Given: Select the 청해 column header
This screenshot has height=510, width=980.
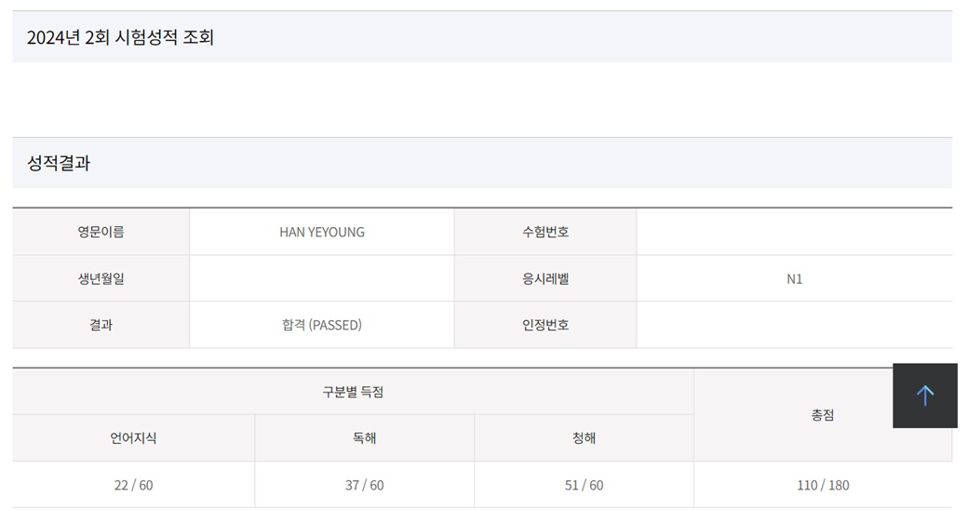Looking at the screenshot, I should pos(584,438).
